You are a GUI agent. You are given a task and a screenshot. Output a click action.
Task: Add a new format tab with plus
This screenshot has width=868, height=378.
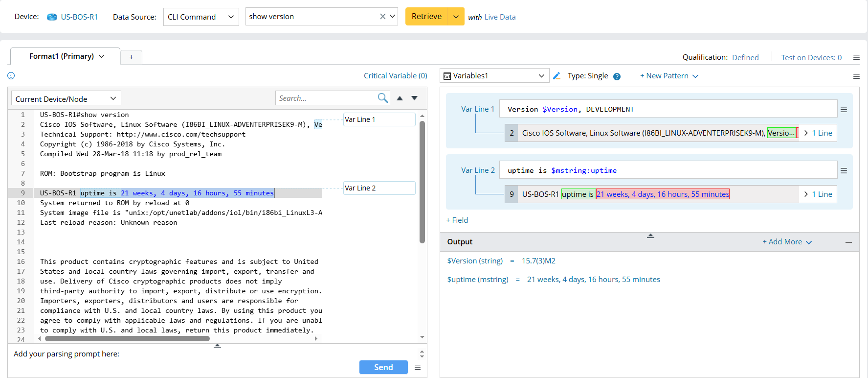click(x=131, y=57)
